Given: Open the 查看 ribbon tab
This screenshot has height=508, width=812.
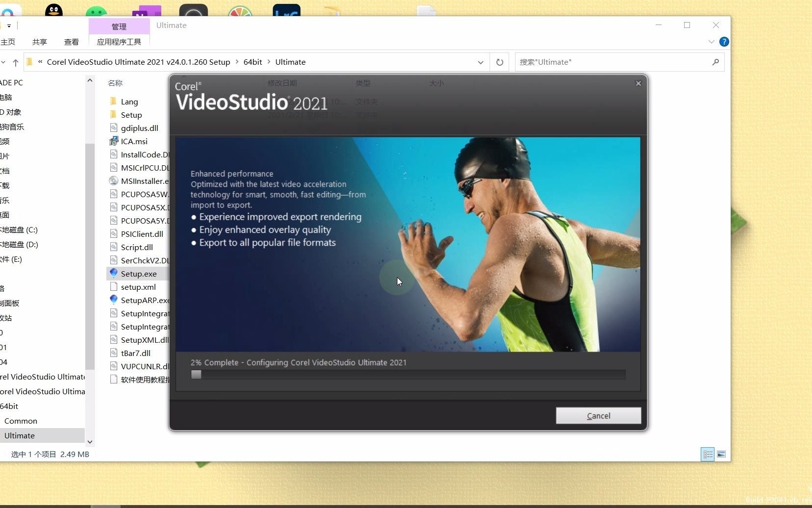Looking at the screenshot, I should [72, 42].
